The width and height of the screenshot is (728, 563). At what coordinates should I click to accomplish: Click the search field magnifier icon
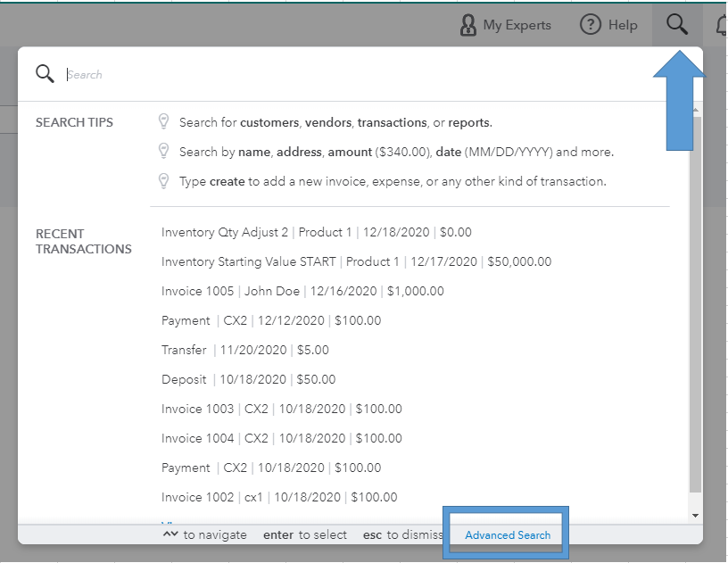[x=45, y=74]
